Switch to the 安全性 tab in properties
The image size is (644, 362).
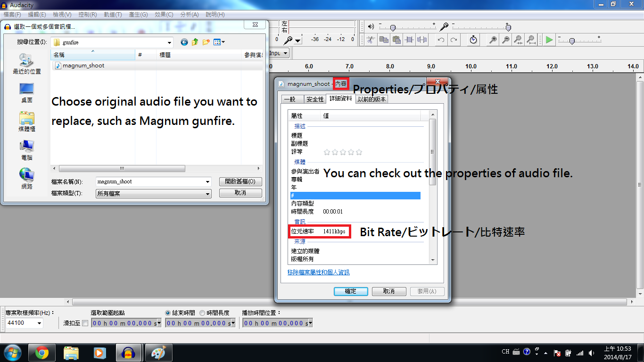tap(314, 99)
